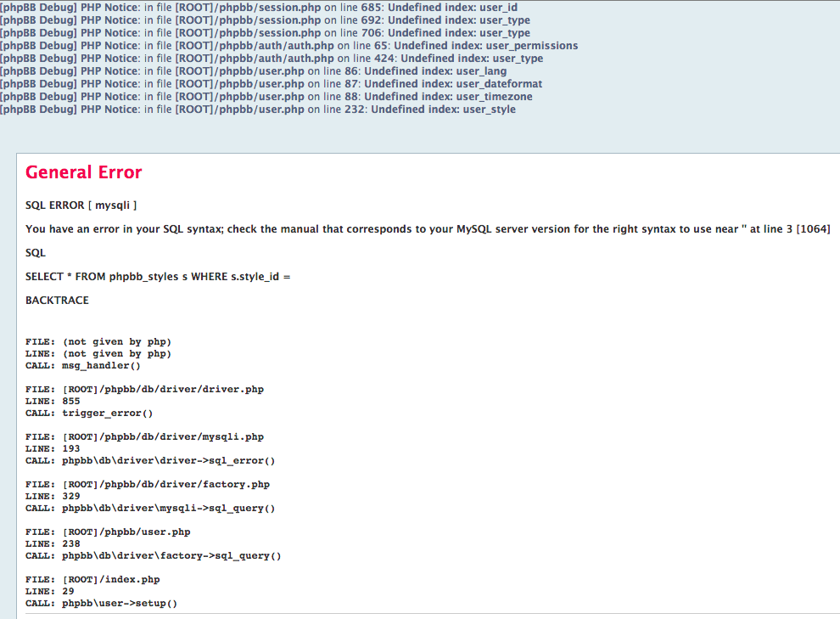Click the 'SQL ERROR [ mysqli ]' line

coord(81,205)
